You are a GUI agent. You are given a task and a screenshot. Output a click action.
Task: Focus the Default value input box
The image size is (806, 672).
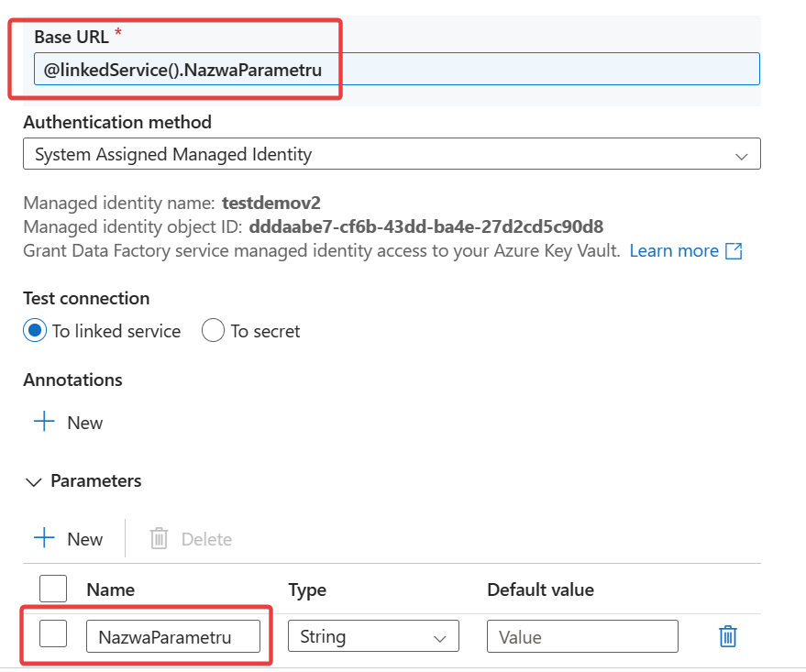[582, 636]
